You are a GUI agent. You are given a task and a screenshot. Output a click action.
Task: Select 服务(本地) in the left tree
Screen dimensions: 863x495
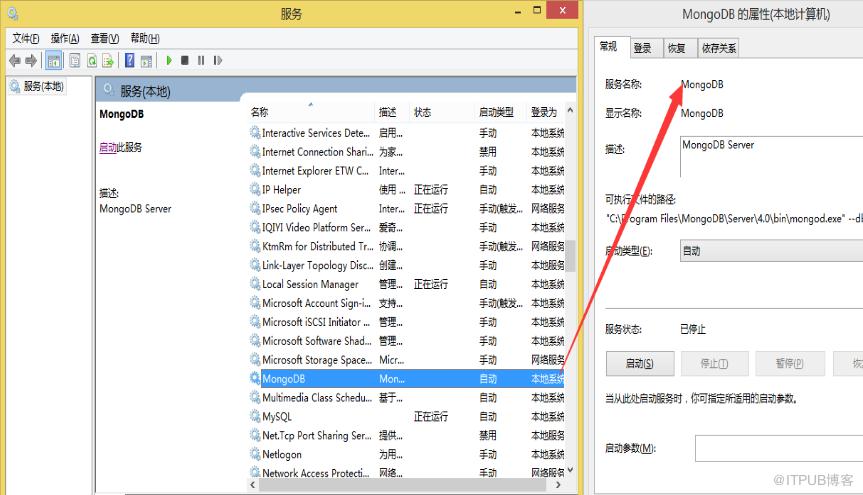43,86
